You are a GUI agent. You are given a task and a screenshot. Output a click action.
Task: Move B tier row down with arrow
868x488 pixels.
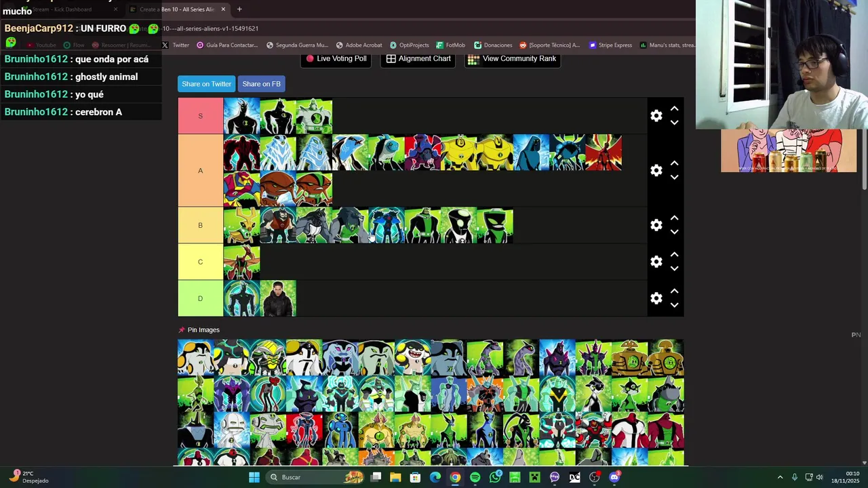[674, 232]
